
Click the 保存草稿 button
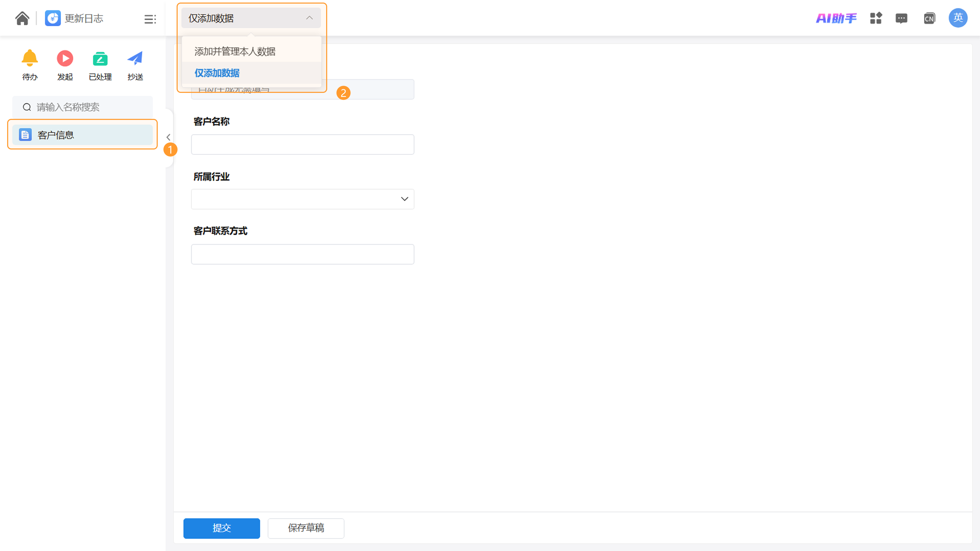click(306, 528)
